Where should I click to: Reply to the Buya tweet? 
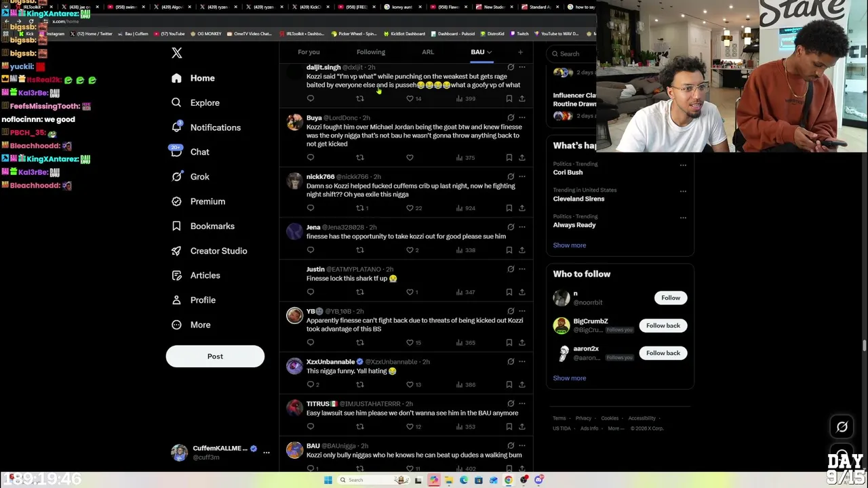point(311,158)
